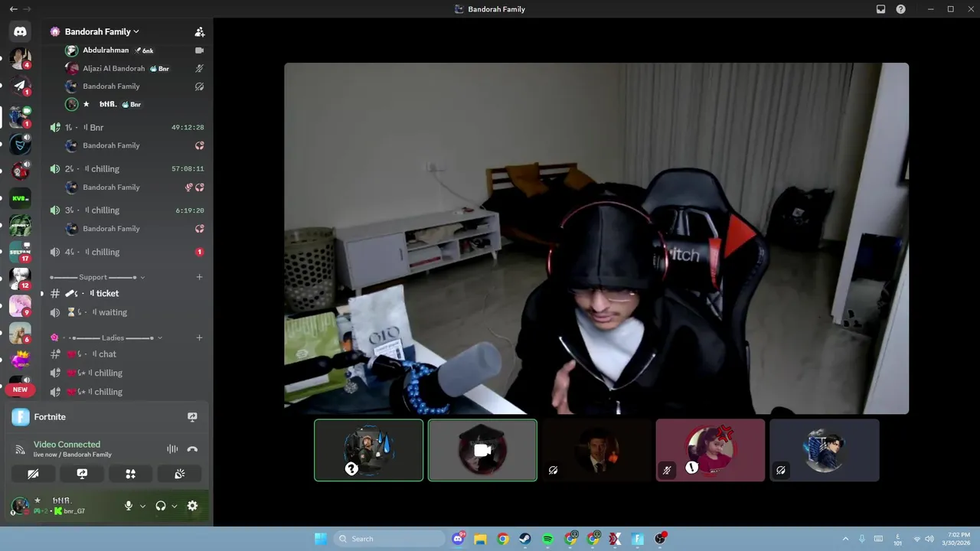The width and height of the screenshot is (980, 551).
Task: Click the Video Connected status text
Action: pyautogui.click(x=67, y=445)
